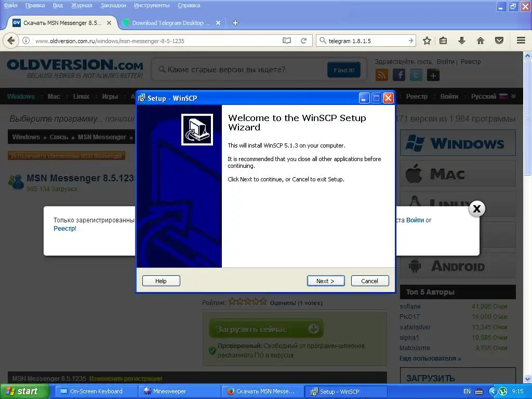Click EN language indicator in system tray

pyautogui.click(x=467, y=391)
